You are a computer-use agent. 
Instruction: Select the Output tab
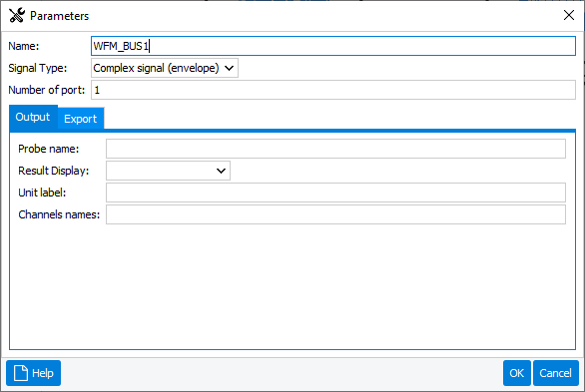point(33,117)
